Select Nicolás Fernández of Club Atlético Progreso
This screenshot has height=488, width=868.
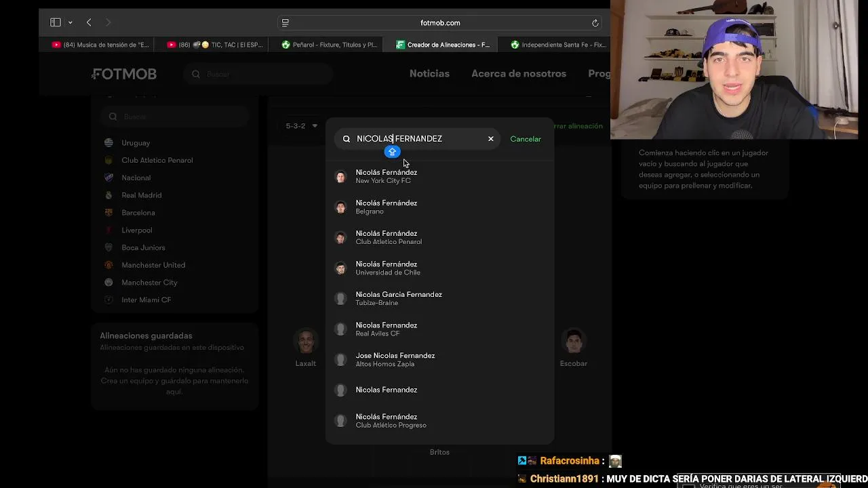tap(439, 420)
